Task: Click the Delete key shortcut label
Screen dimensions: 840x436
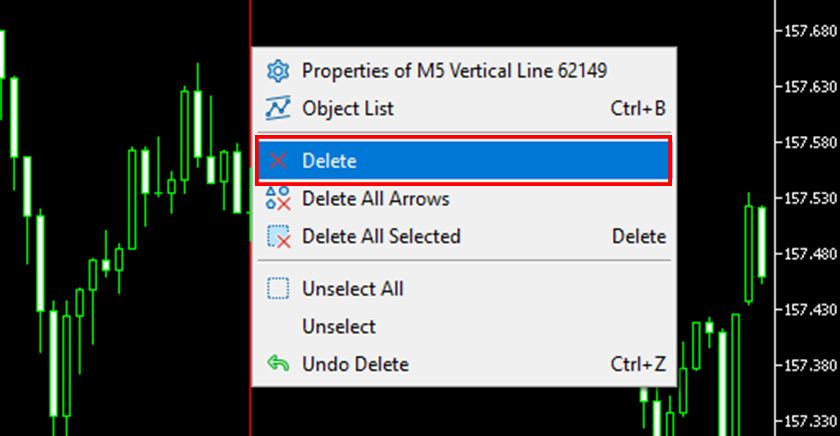Action: point(638,237)
